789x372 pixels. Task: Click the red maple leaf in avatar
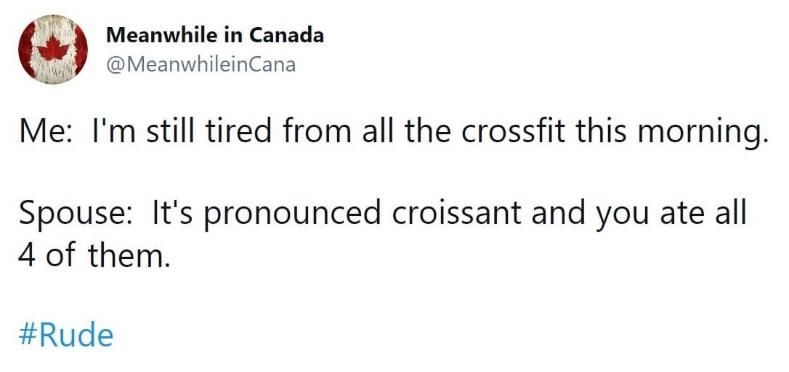[x=54, y=48]
